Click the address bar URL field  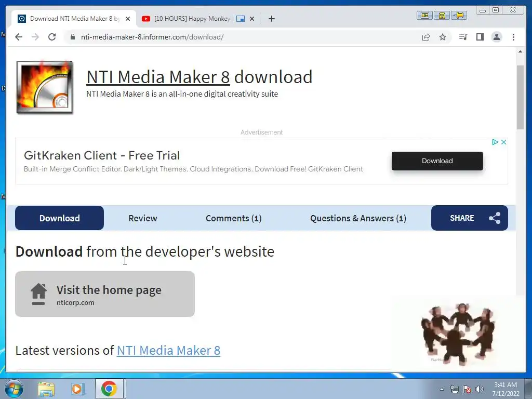tap(237, 37)
